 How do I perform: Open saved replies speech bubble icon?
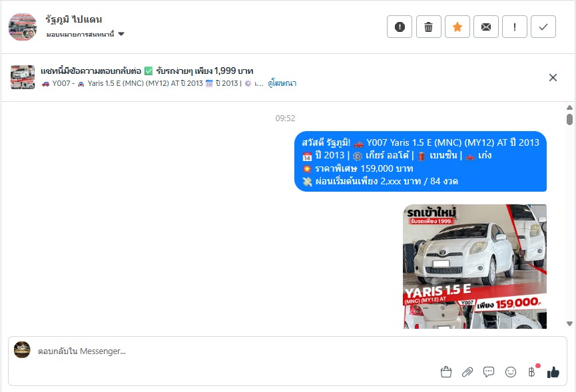(489, 372)
